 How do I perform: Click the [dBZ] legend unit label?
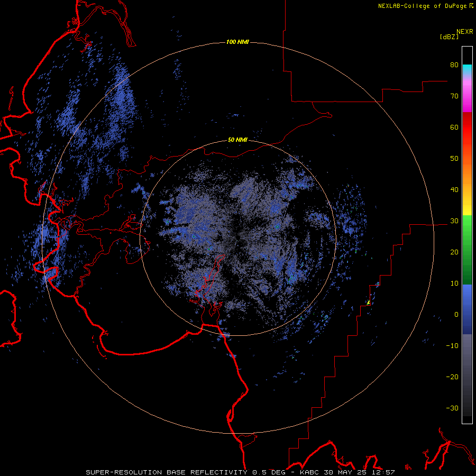449,36
